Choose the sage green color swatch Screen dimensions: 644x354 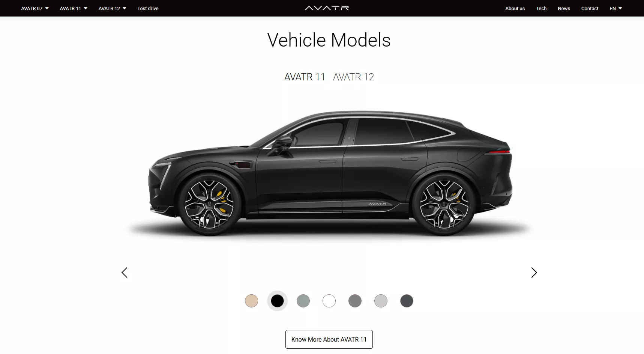(303, 301)
